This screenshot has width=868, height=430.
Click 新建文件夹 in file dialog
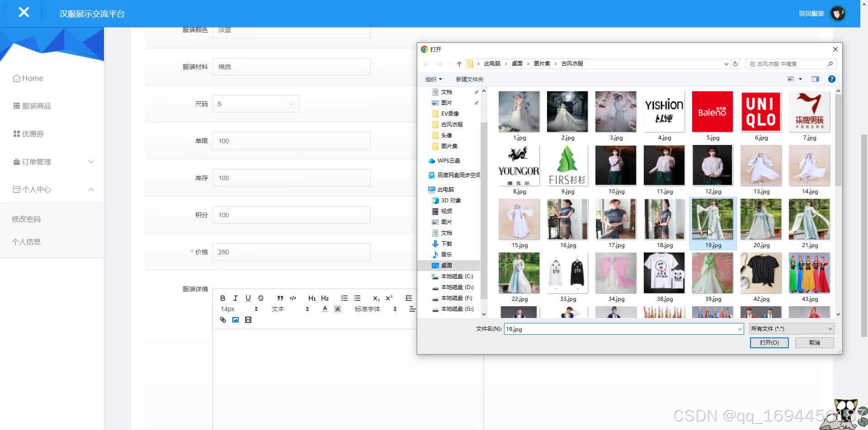[x=469, y=79]
